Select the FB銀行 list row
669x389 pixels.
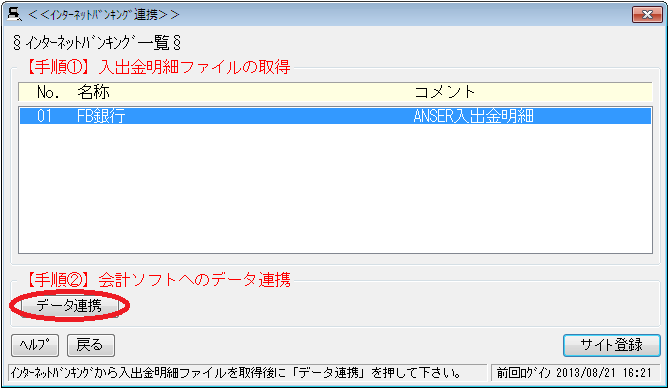click(x=335, y=116)
